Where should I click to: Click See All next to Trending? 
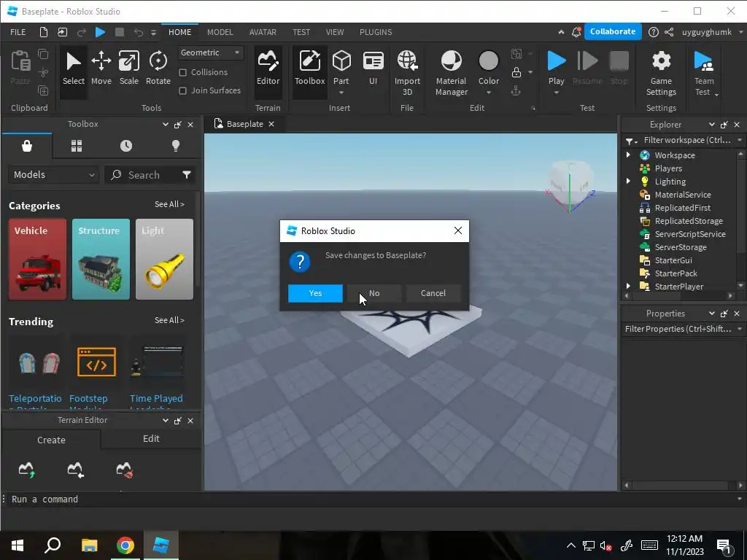point(169,321)
